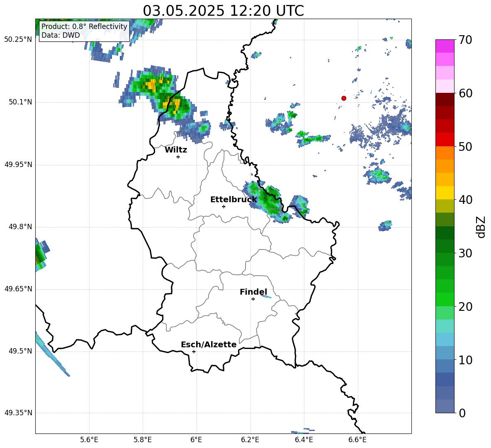Pick the light blue colorbar segment above 10
The image size is (491, 448).
(x=445, y=353)
